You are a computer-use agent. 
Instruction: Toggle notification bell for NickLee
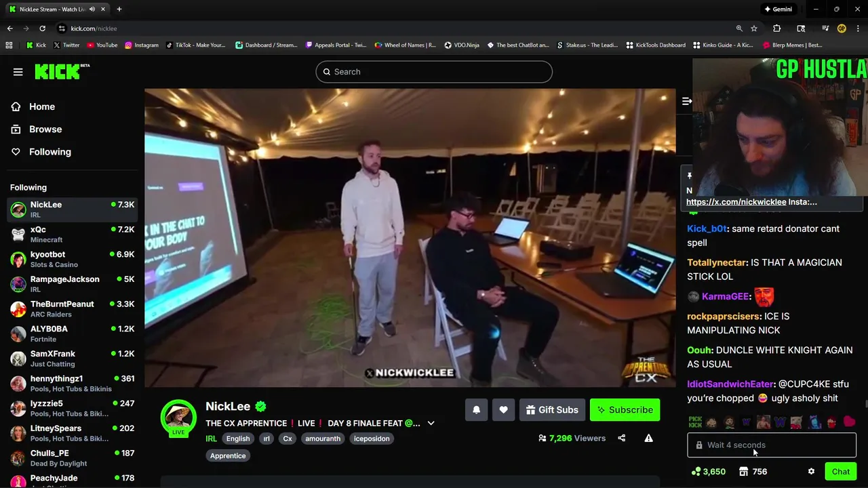[476, 409]
